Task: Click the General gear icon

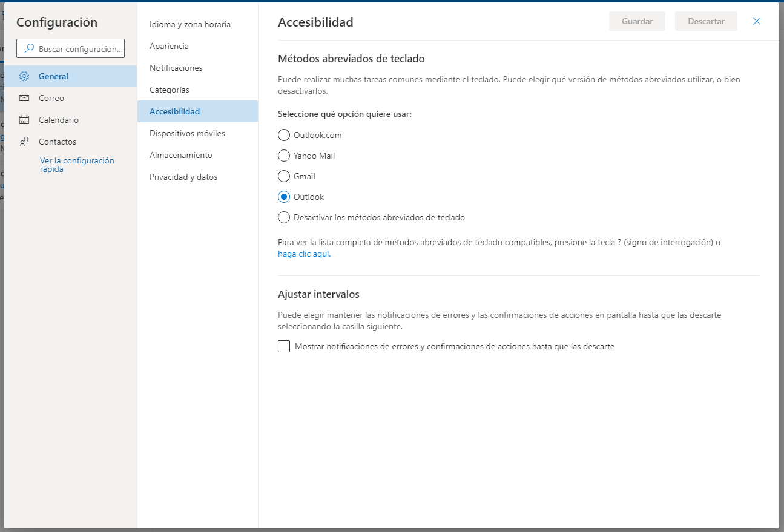Action: click(24, 76)
